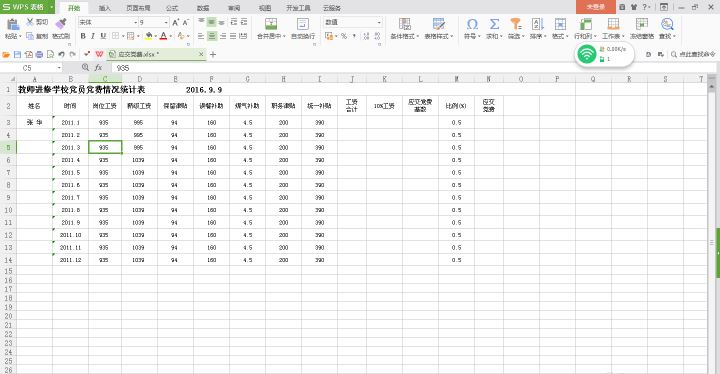Toggle middle vertical alignment

point(212,22)
